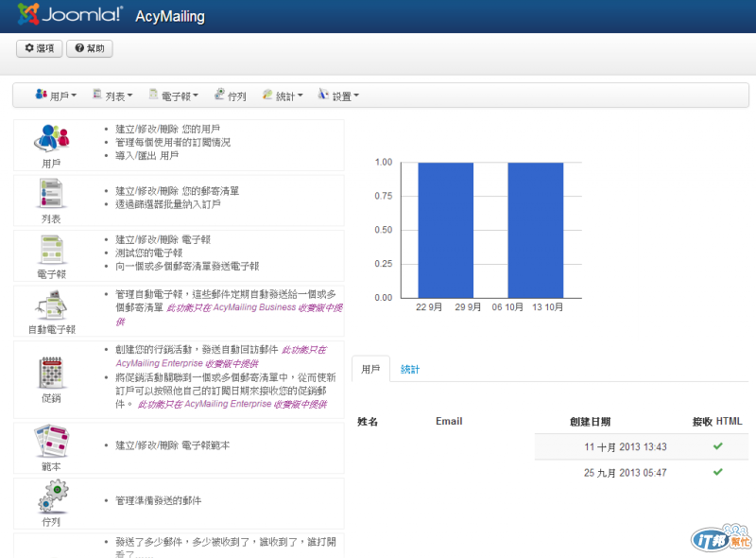Screen dimensions: 756x558
Task: Click the date 11 十月 2013 13:43
Action: pos(625,447)
